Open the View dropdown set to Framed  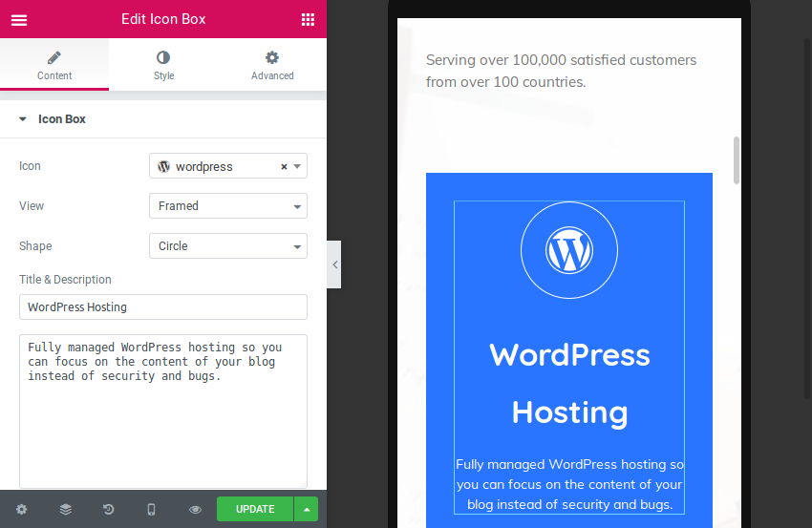click(x=228, y=206)
